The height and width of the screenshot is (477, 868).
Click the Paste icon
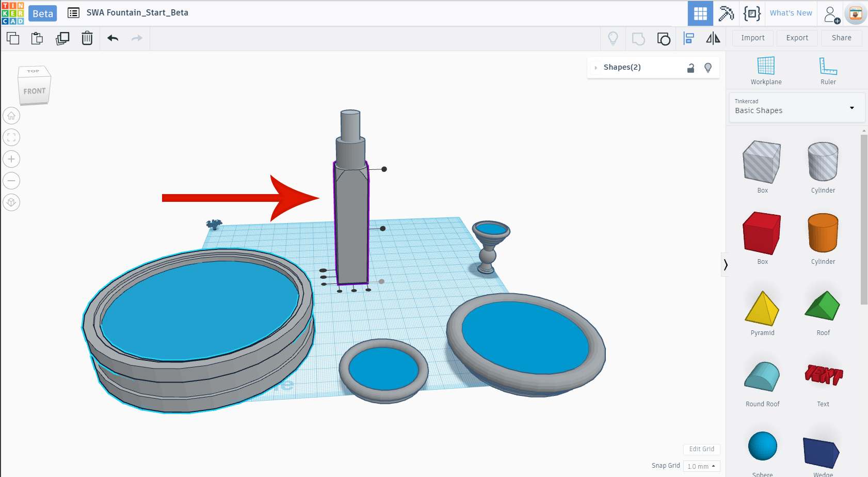[x=37, y=38]
